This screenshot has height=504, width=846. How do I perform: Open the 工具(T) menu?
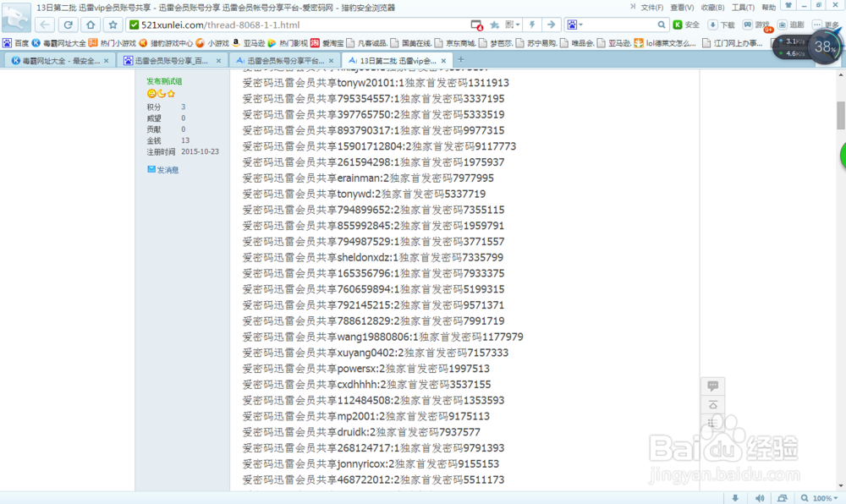pyautogui.click(x=743, y=8)
